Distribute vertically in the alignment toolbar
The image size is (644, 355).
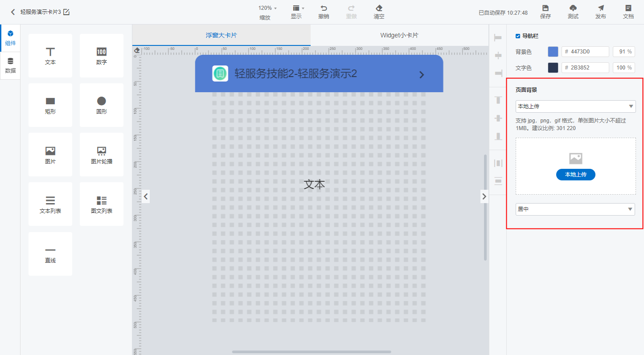(x=498, y=180)
